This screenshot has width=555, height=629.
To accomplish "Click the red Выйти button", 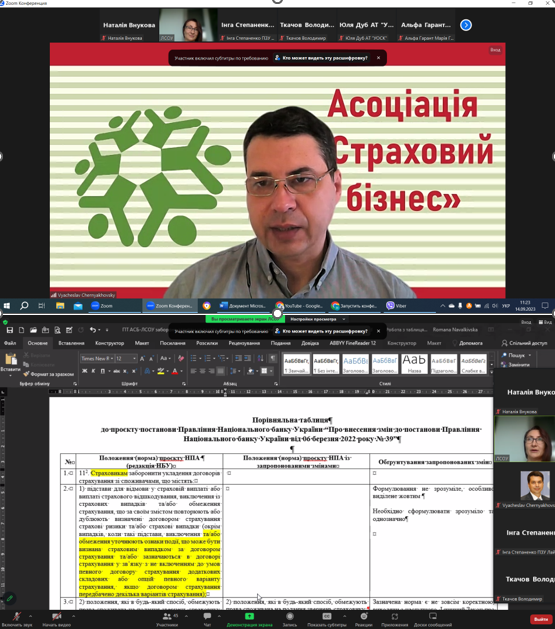I will (541, 619).
